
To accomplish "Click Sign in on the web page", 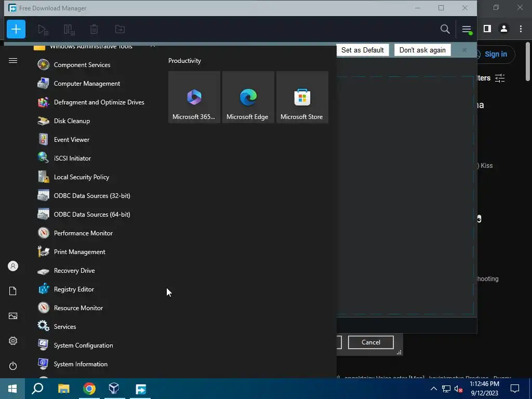I will [495, 54].
